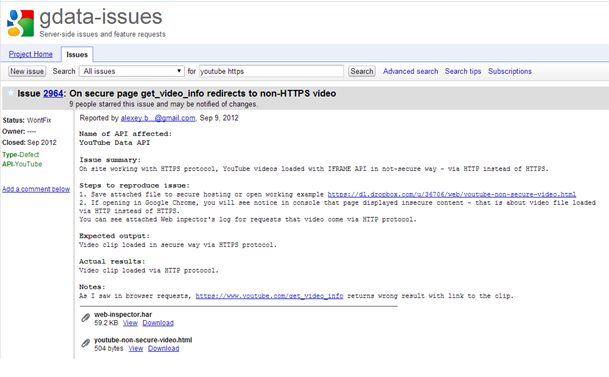Click the Sep 9, 2012 report date
Image resolution: width=609 pixels, height=377 pixels.
click(219, 118)
